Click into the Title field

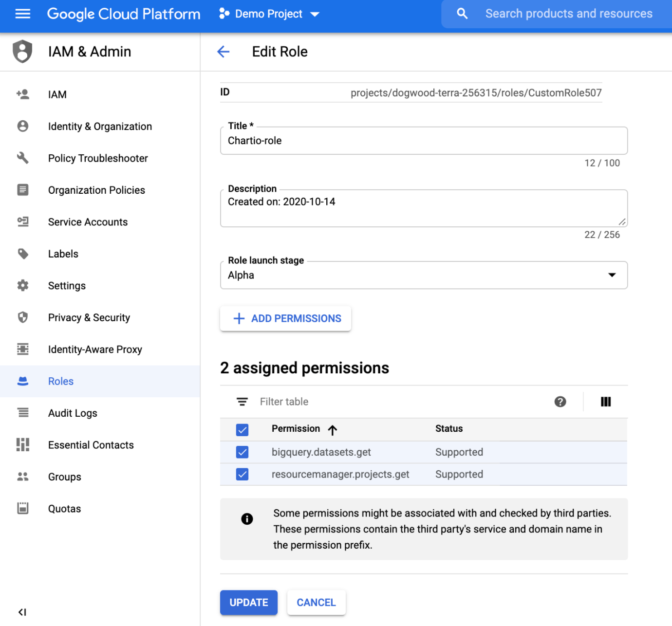pyautogui.click(x=424, y=141)
